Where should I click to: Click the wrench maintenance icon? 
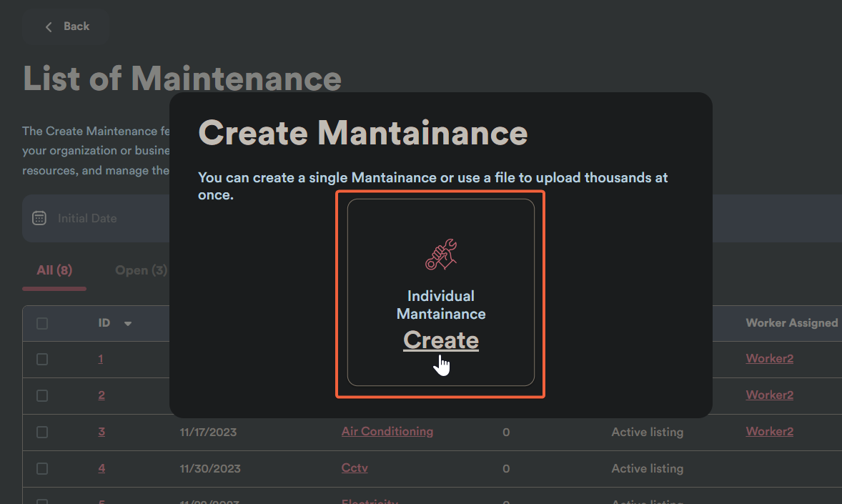441,255
